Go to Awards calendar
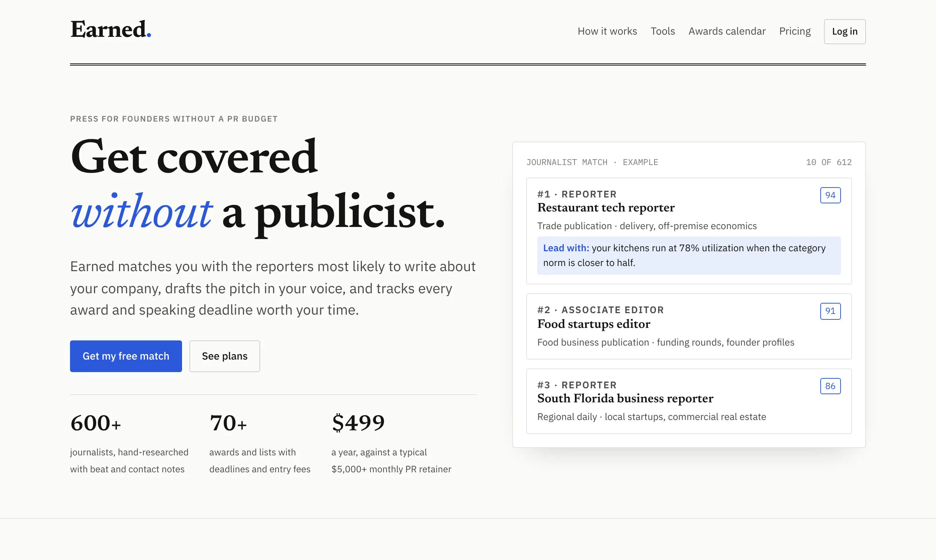This screenshot has height=560, width=936. click(727, 31)
